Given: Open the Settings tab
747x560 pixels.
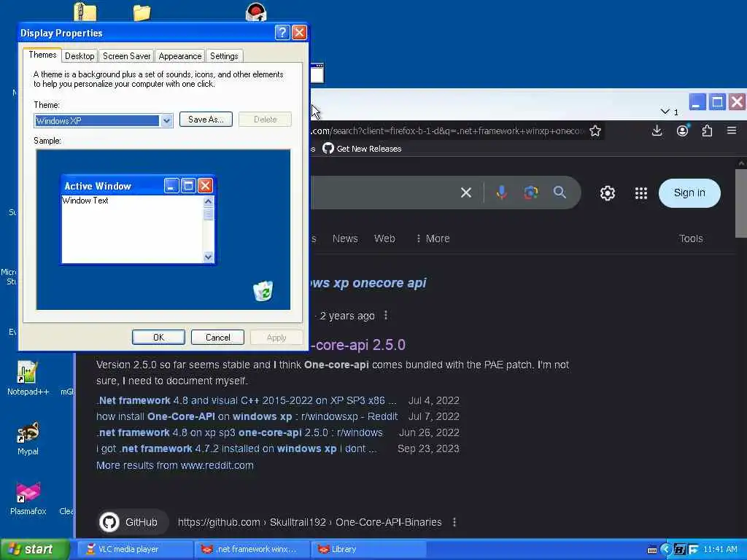Looking at the screenshot, I should click(x=224, y=55).
